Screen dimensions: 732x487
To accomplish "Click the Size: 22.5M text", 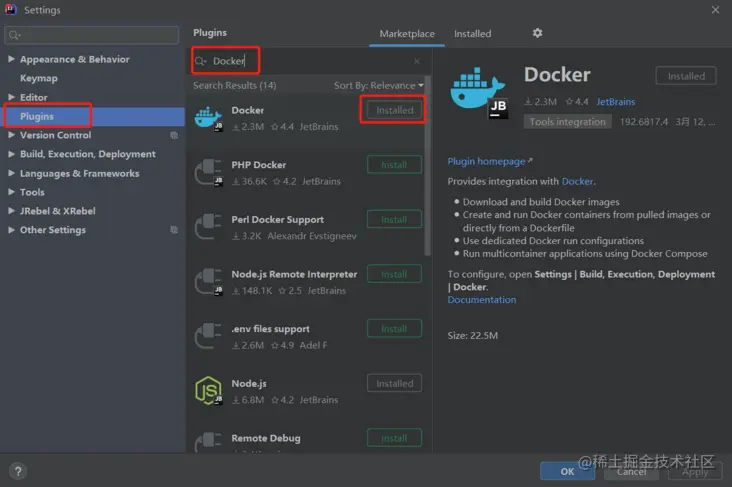I will (472, 335).
